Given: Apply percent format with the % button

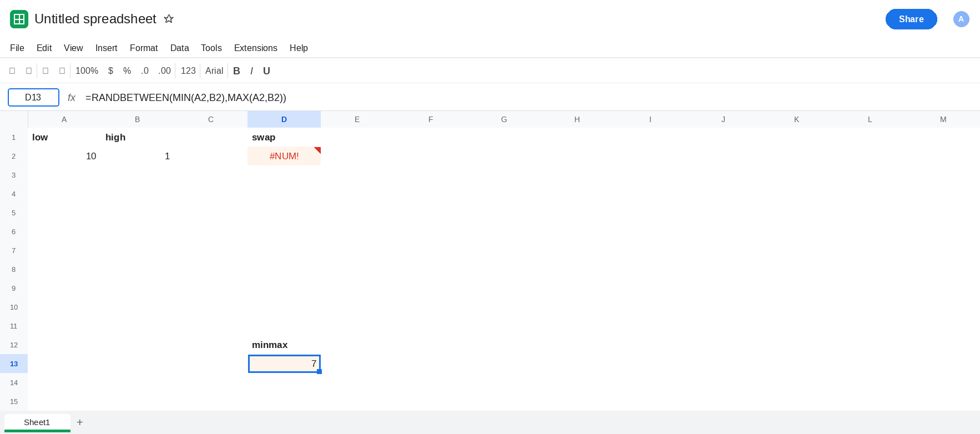Looking at the screenshot, I should point(127,71).
